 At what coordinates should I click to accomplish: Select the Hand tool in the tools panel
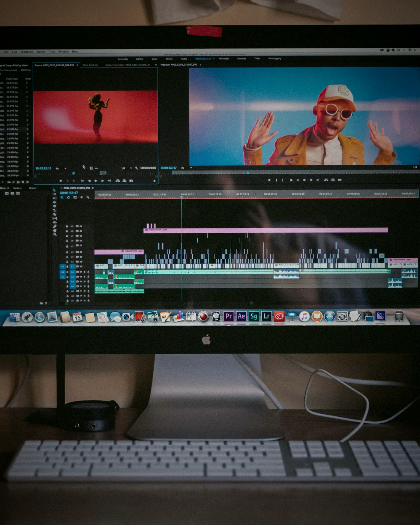[55, 230]
